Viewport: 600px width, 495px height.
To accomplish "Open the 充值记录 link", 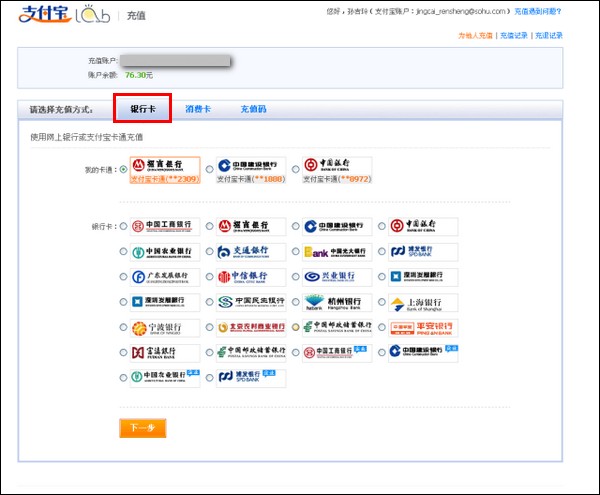I will pyautogui.click(x=514, y=36).
